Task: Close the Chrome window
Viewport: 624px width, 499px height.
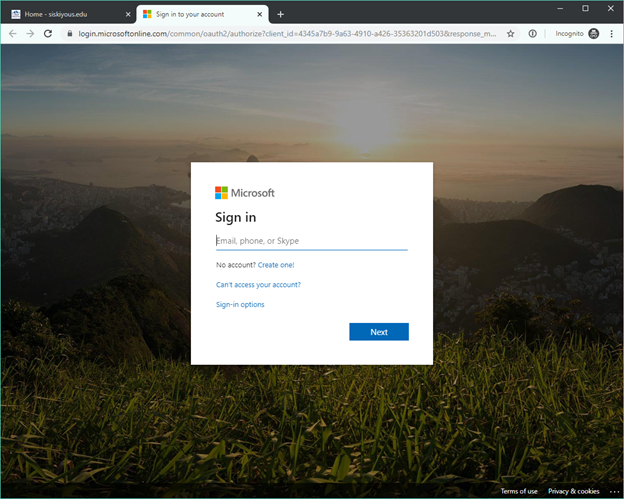Action: [x=611, y=8]
